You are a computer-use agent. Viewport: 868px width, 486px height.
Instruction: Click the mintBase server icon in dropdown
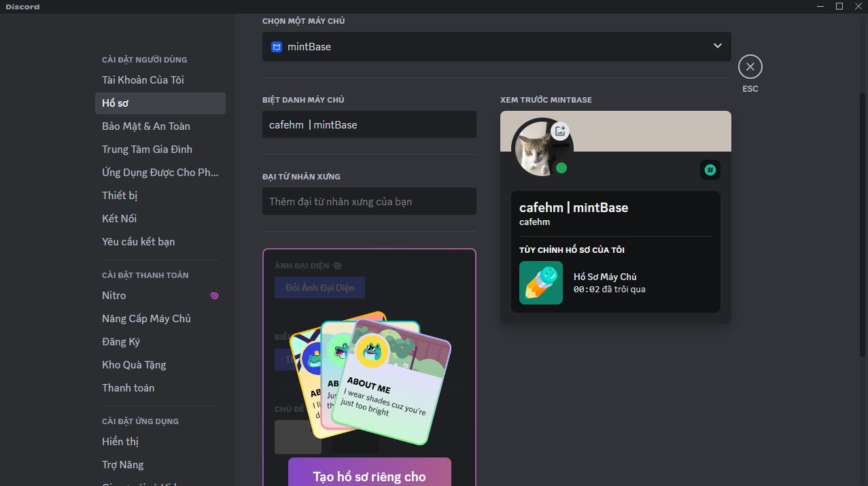pos(276,47)
